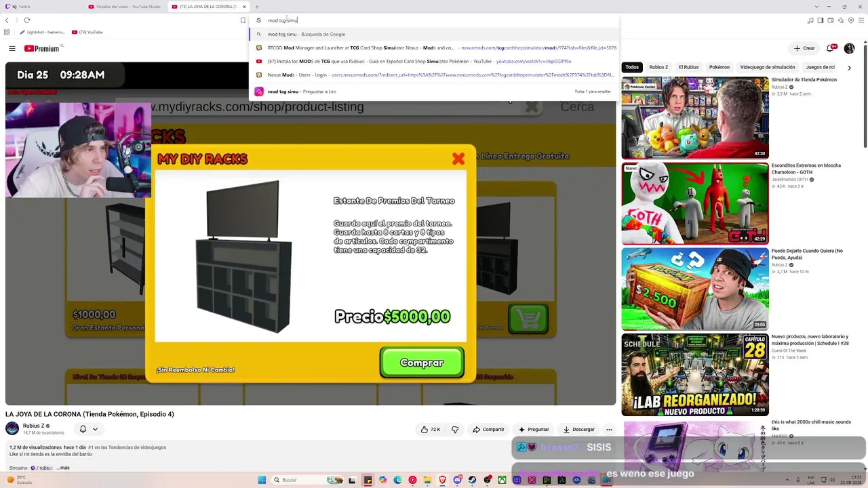This screenshot has width=868, height=488.
Task: Share the video with Compartir
Action: pyautogui.click(x=488, y=429)
